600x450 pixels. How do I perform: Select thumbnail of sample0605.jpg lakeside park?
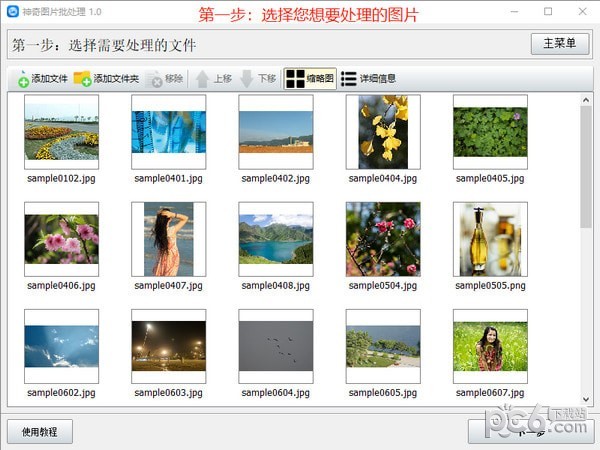(x=383, y=346)
